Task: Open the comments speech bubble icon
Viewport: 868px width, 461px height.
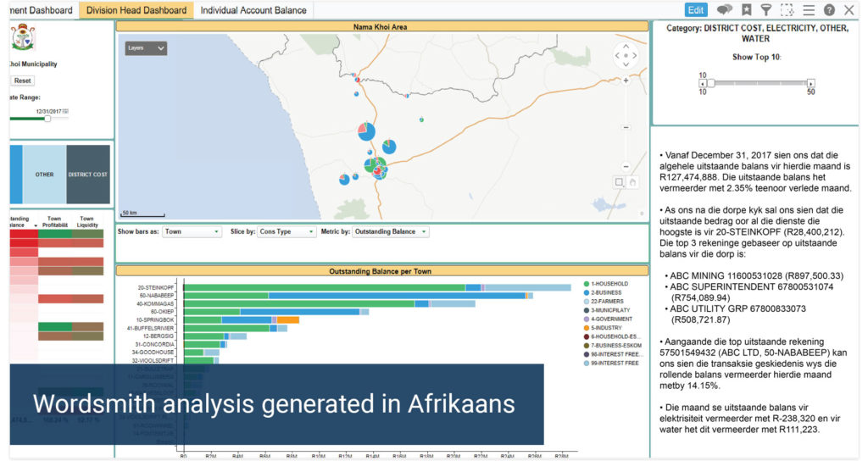Action: (x=724, y=10)
